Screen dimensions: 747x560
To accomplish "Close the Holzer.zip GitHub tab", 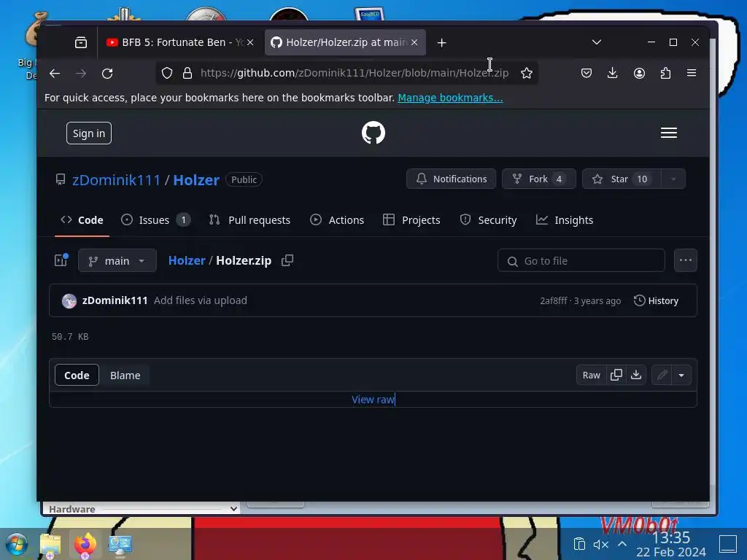I will pyautogui.click(x=414, y=42).
